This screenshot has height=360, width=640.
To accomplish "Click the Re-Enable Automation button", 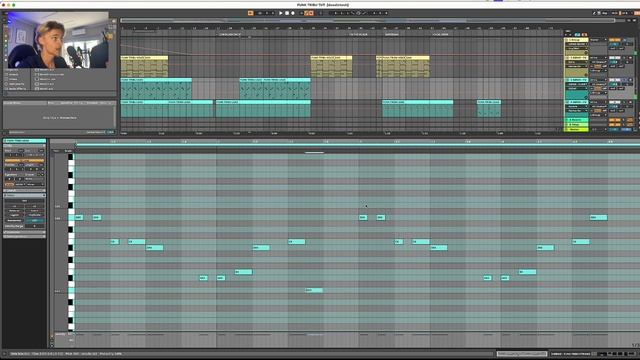I will pyautogui.click(x=311, y=13).
